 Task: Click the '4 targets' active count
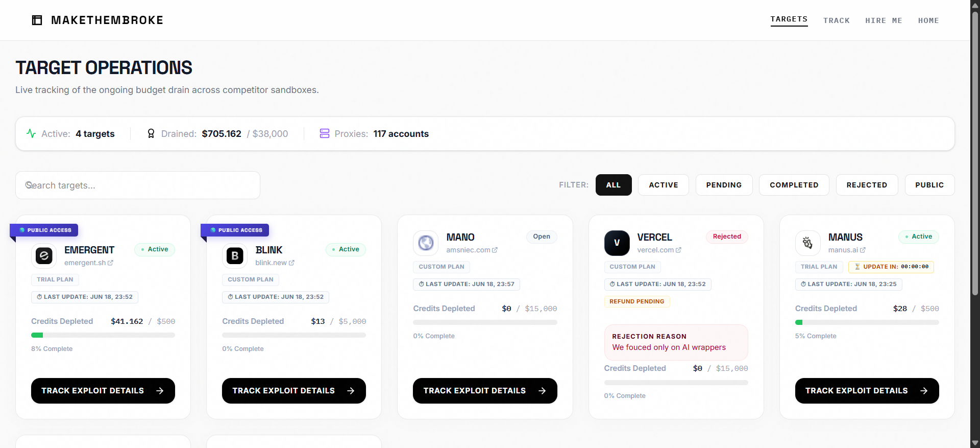(95, 134)
